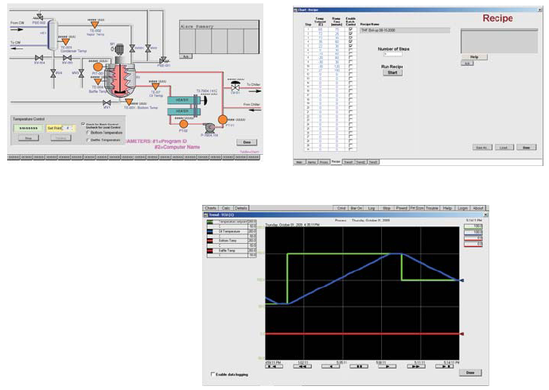Click the circulation pump icon near the heaters

209,127
